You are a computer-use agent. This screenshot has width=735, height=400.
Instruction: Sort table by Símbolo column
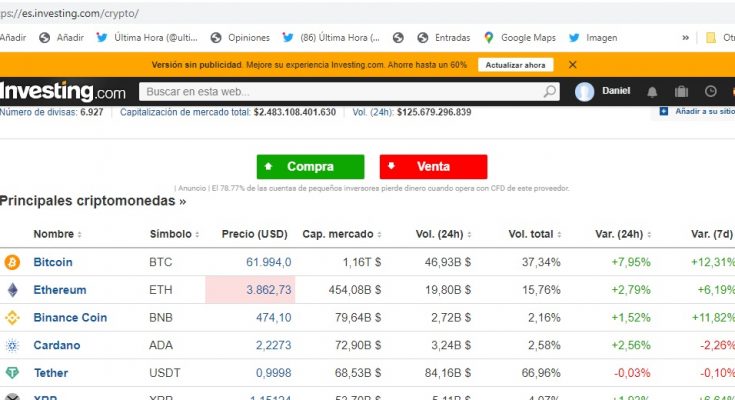(174, 234)
